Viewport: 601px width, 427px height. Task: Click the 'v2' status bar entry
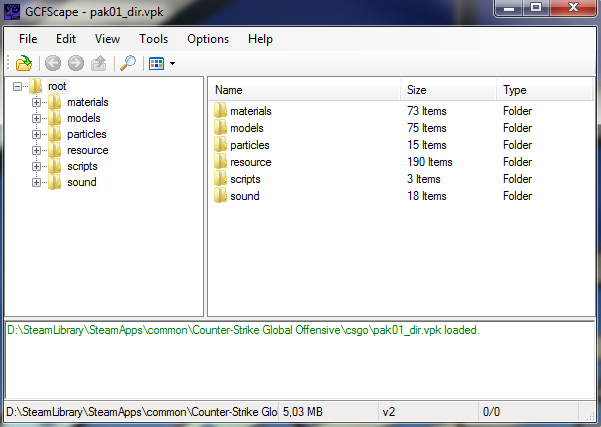(x=389, y=412)
